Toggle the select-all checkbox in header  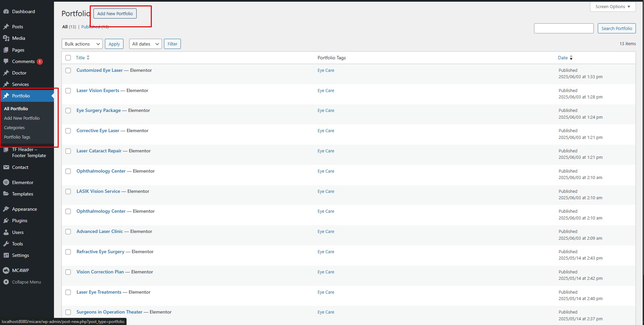pyautogui.click(x=68, y=58)
